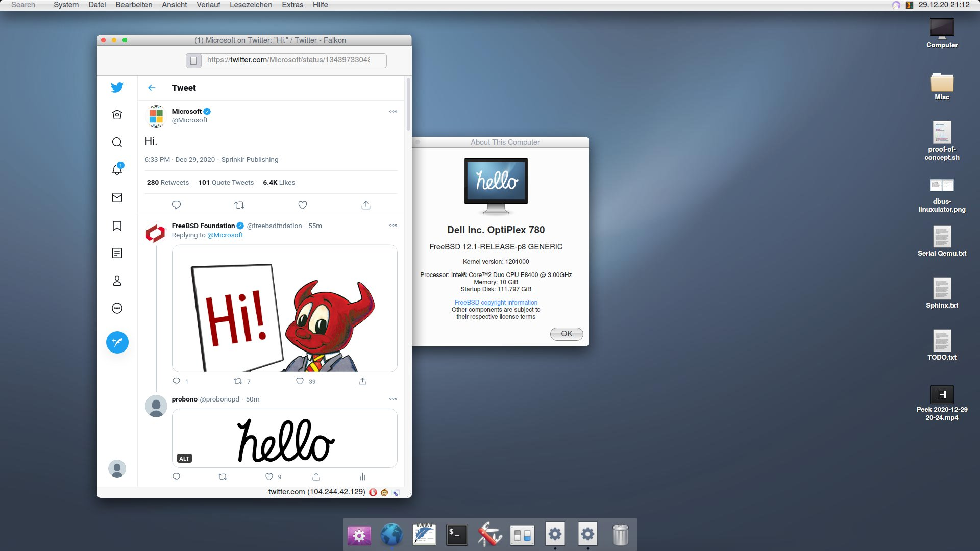
Task: Open the text editor from the dock
Action: (x=424, y=534)
